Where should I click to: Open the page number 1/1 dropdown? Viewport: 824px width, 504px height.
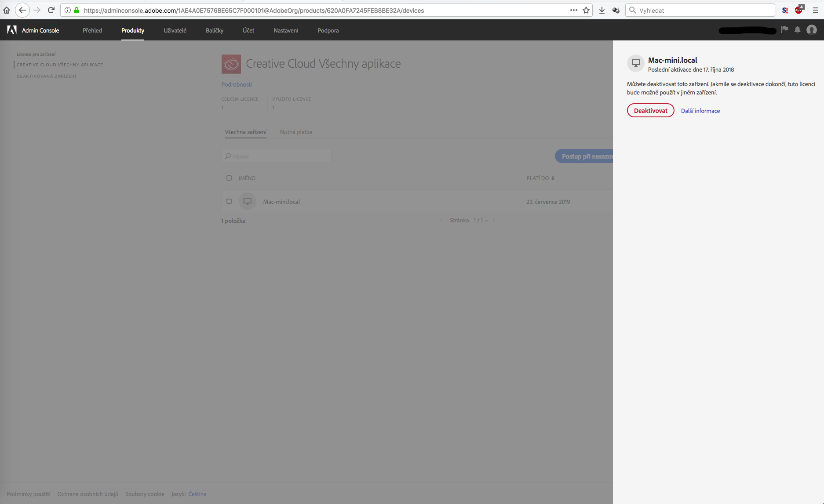tap(481, 220)
